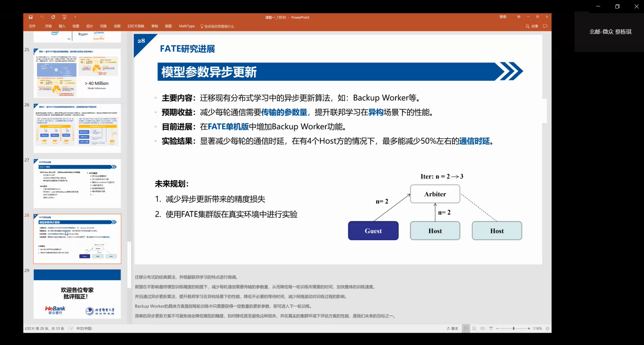Minimize the PowerPoint window
The width and height of the screenshot is (644, 345).
tap(528, 17)
